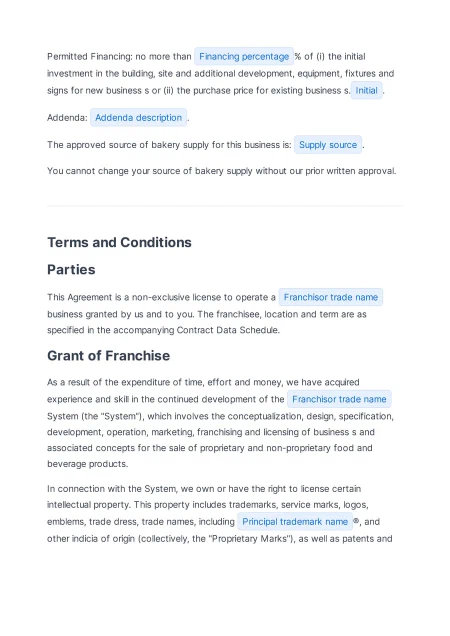The width and height of the screenshot is (450, 636).
Task: Click paragraph starting In connection with the System
Action: [x=220, y=514]
